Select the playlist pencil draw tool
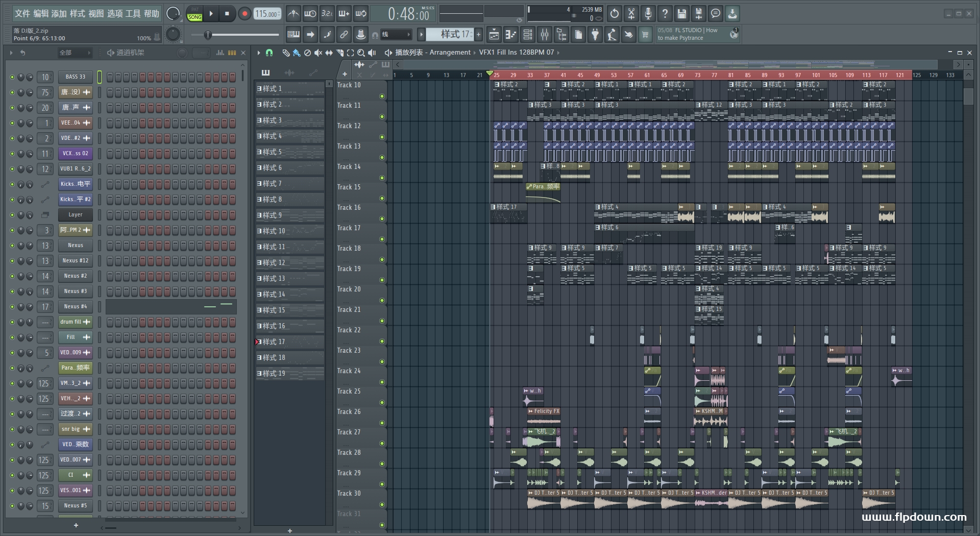The image size is (980, 536). click(286, 53)
